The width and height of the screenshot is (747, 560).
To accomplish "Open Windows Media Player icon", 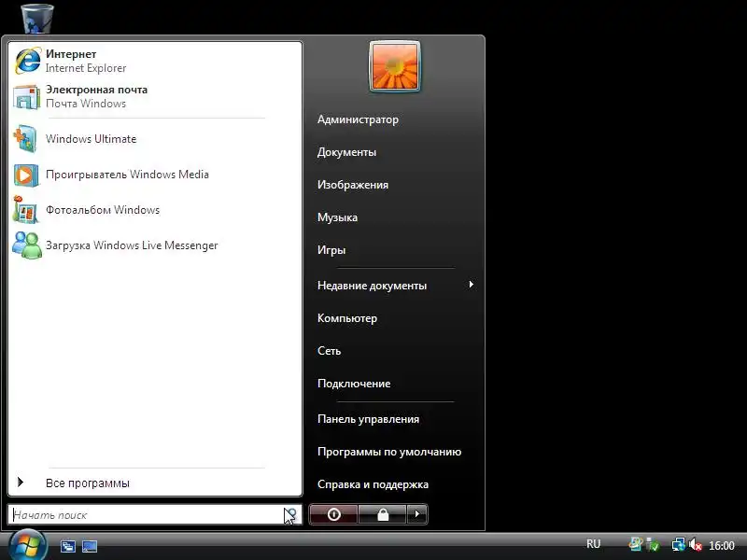I will tap(26, 175).
